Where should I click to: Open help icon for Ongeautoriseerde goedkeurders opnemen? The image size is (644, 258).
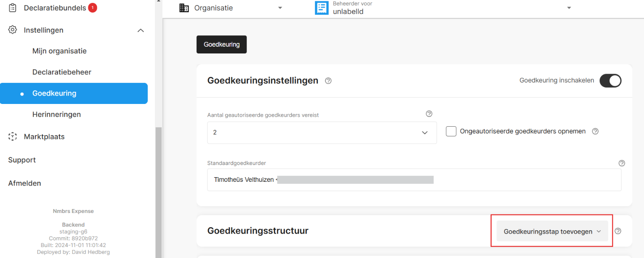click(x=595, y=131)
